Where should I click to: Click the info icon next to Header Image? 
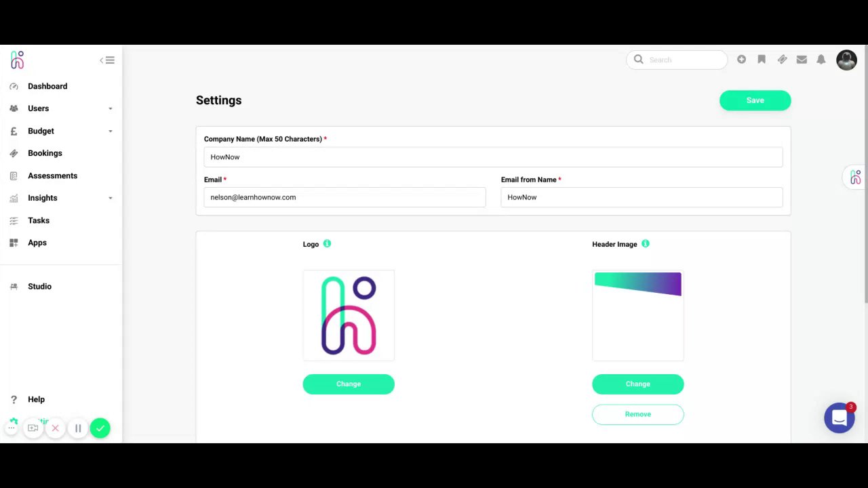645,243
